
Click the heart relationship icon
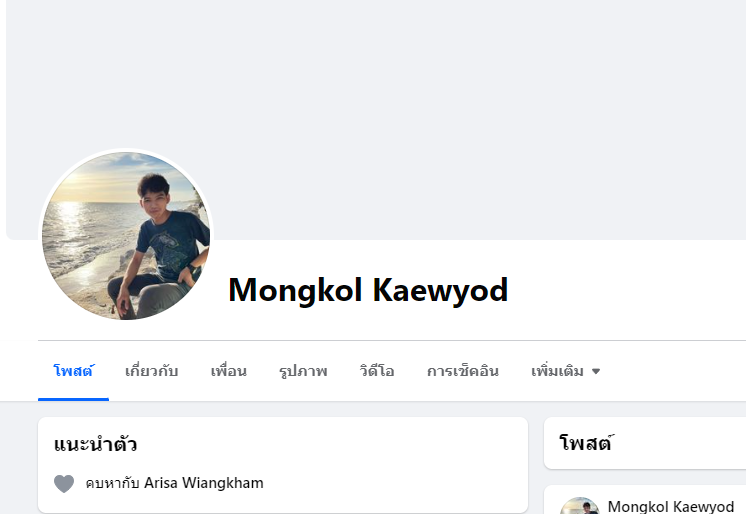pos(64,484)
